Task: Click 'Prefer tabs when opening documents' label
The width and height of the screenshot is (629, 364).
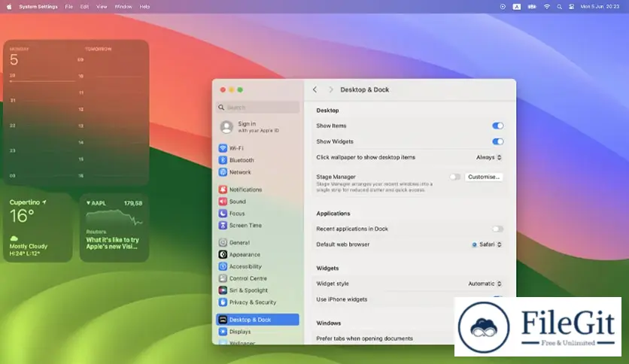Action: coord(364,338)
